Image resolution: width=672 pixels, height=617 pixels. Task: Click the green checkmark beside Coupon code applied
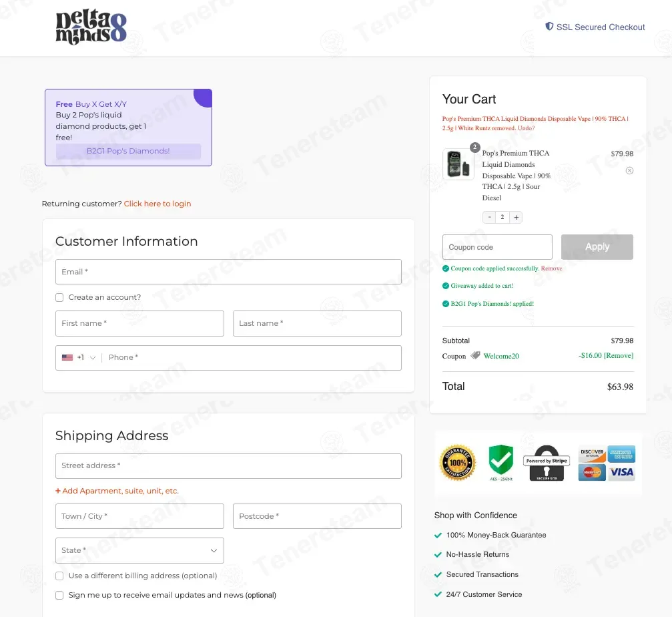click(x=446, y=268)
